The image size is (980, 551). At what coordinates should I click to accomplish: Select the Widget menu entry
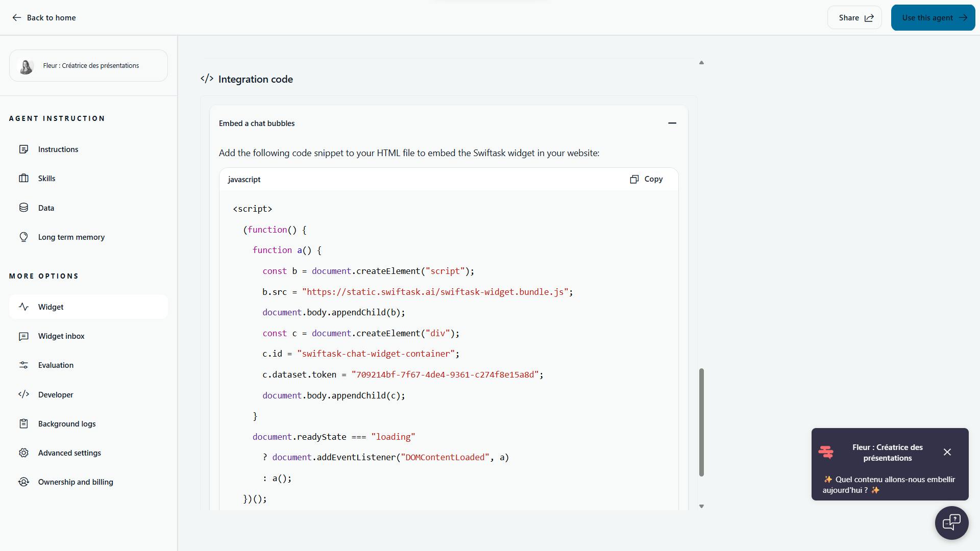coord(51,307)
